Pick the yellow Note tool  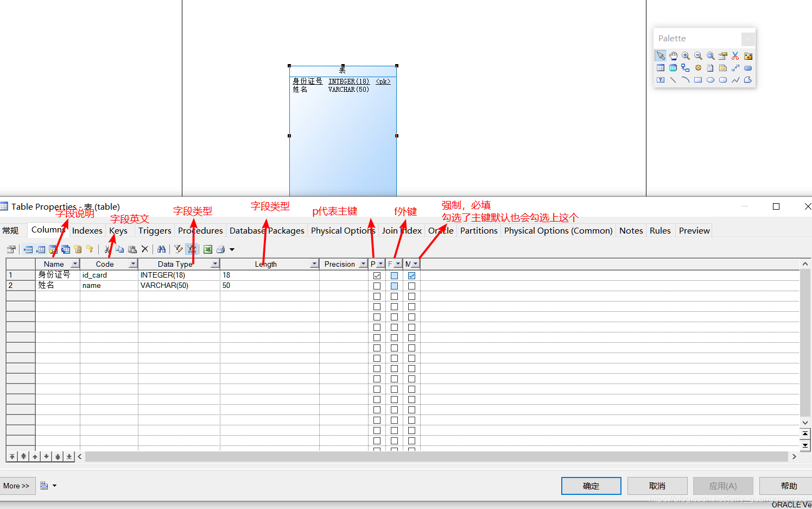[x=723, y=68]
